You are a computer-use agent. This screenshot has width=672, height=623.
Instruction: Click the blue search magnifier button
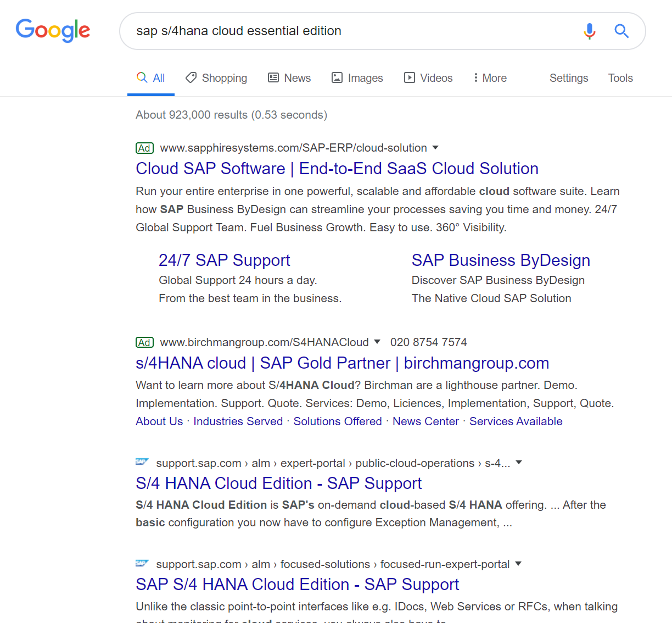(x=621, y=31)
